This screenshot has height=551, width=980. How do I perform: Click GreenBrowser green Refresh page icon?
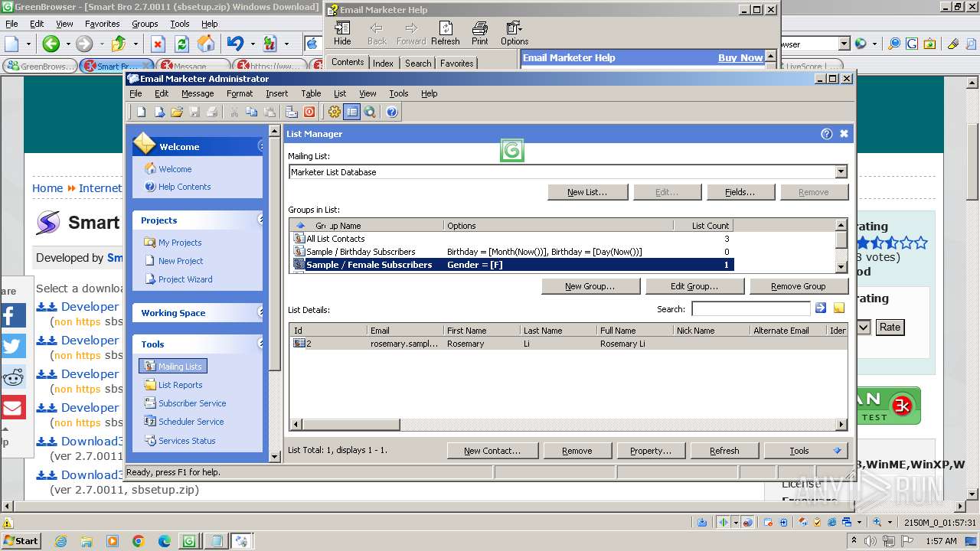click(181, 44)
